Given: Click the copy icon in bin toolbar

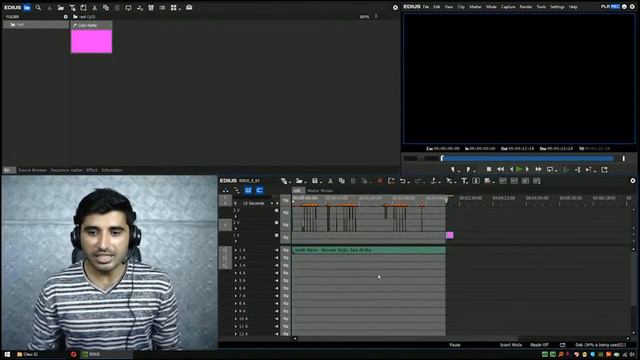Looking at the screenshot, I should (106, 7).
